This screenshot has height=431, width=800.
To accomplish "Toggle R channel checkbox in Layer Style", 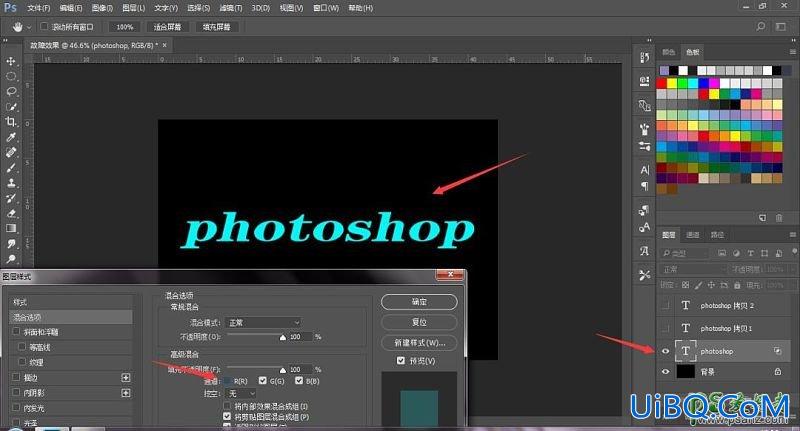I will [228, 381].
